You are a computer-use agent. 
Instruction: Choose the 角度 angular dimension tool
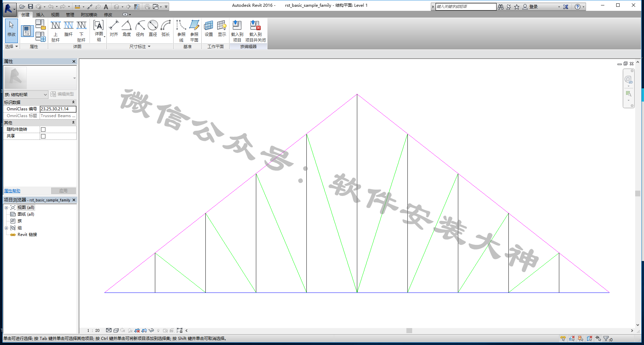click(x=127, y=28)
